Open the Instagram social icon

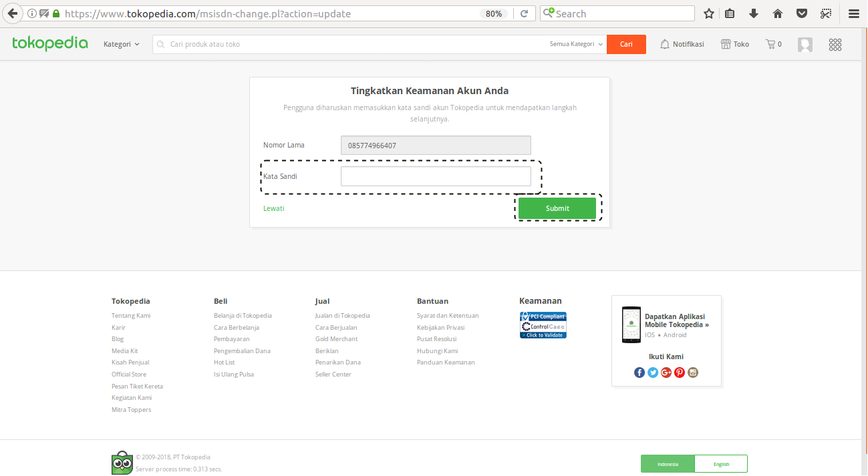(693, 373)
